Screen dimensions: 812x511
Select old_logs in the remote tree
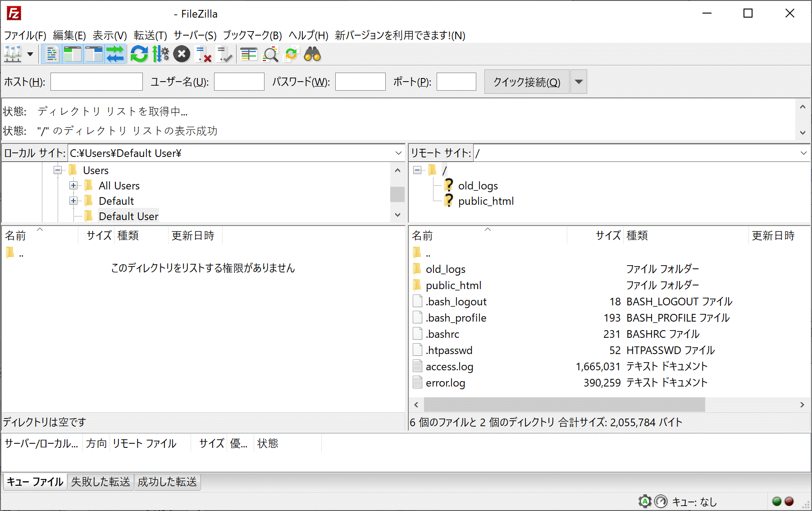(478, 186)
